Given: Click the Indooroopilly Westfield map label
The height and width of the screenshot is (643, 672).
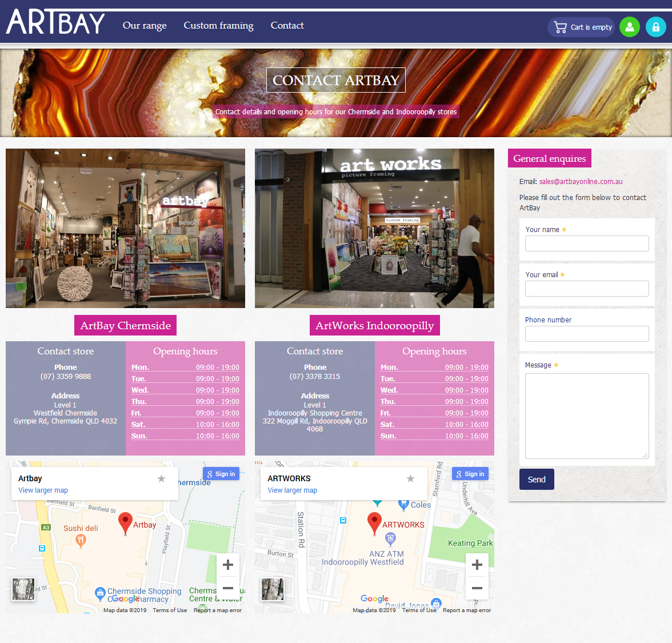Looking at the screenshot, I should point(362,562).
